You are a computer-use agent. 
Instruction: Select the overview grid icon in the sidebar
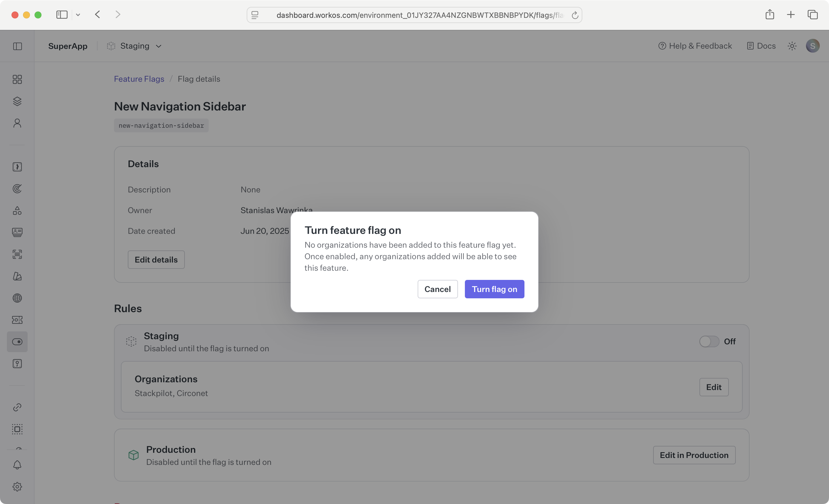click(17, 80)
